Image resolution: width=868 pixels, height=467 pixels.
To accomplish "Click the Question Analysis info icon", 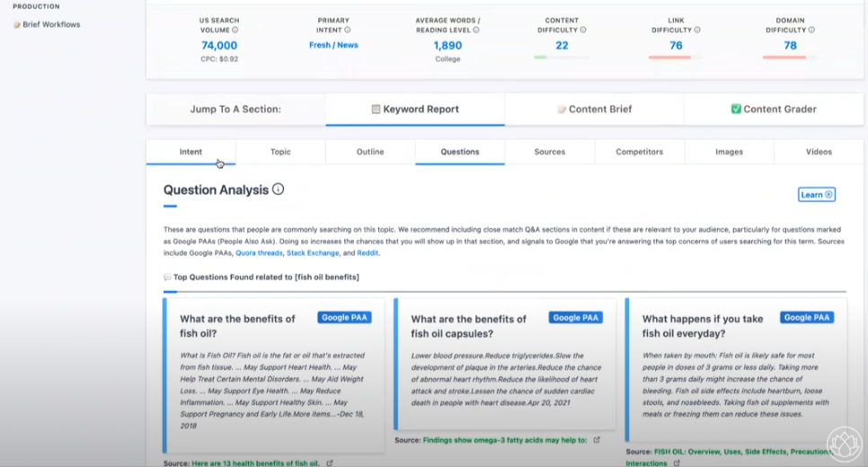I will [278, 189].
